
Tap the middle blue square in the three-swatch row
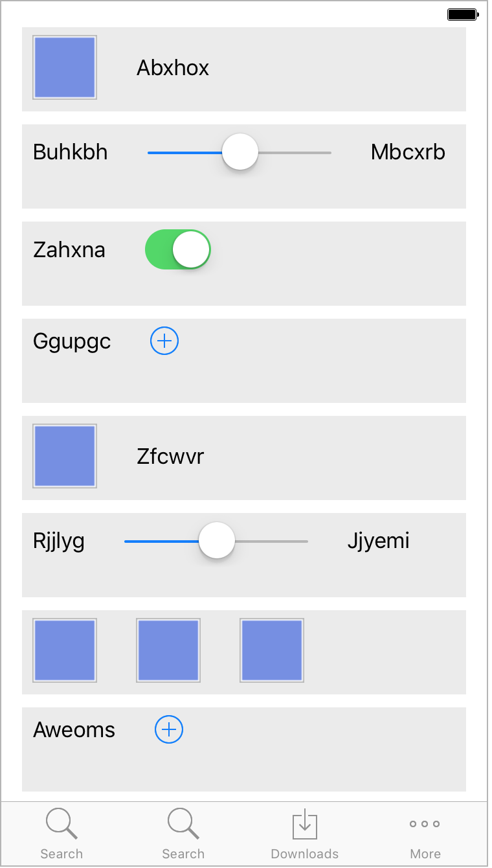(168, 650)
